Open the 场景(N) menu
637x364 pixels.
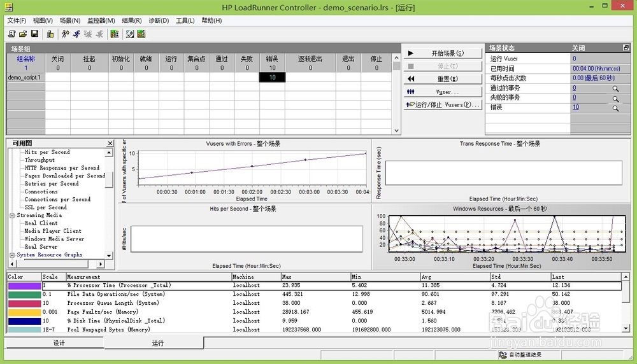coord(70,20)
